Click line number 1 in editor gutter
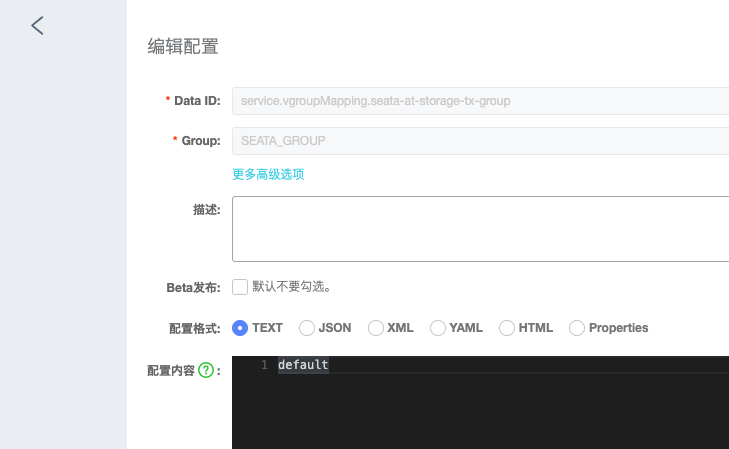Image resolution: width=729 pixels, height=449 pixels. click(x=264, y=365)
